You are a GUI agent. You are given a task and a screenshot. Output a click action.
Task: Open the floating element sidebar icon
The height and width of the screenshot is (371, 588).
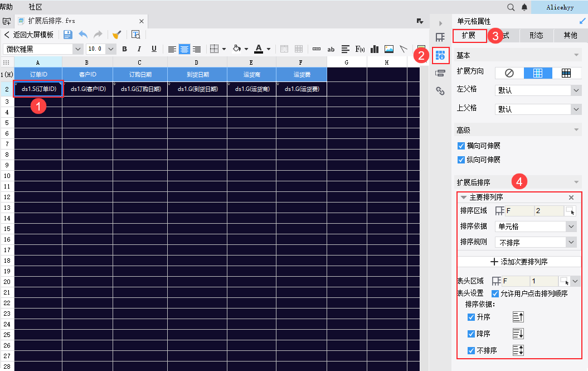pos(440,73)
